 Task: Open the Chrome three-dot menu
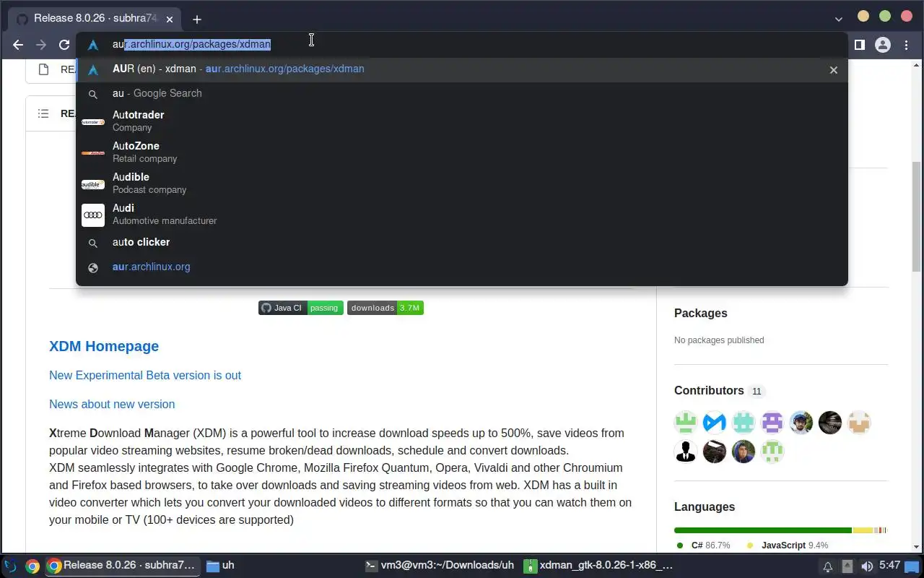click(x=907, y=45)
